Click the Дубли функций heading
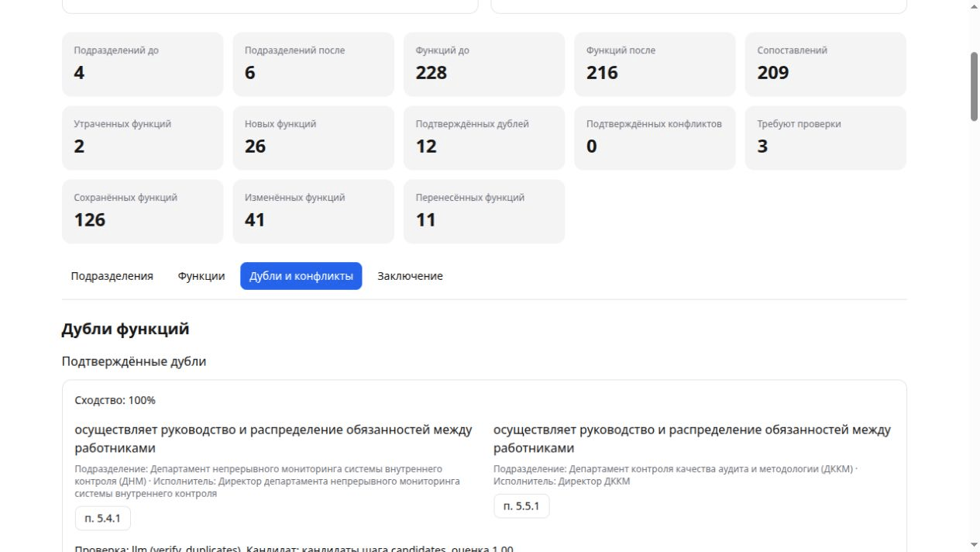 (126, 329)
